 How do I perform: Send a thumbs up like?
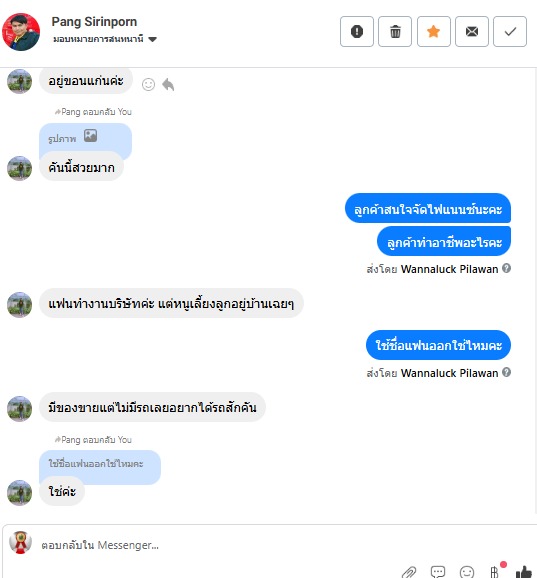click(x=524, y=572)
